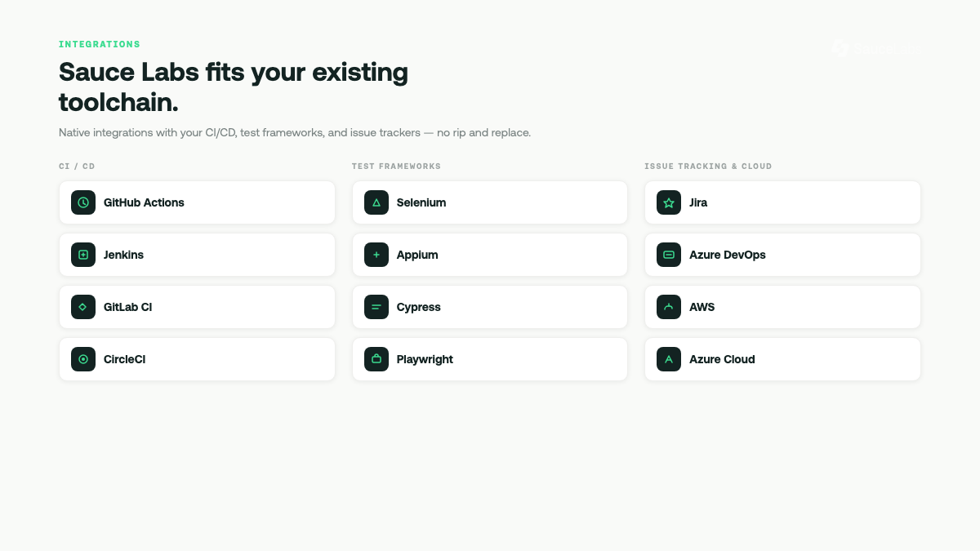
Task: Click the Native integrations subtitle text
Action: click(x=295, y=132)
